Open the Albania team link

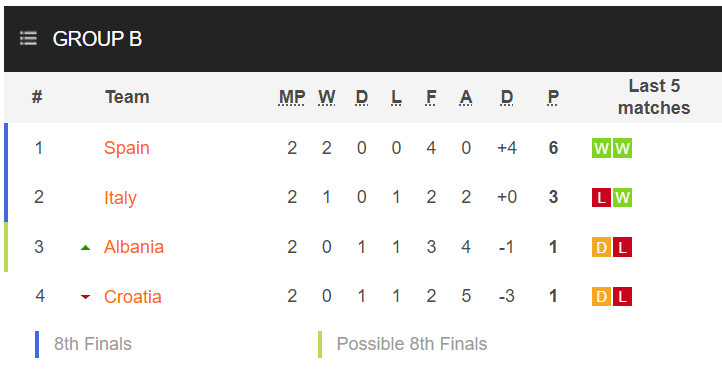click(134, 247)
